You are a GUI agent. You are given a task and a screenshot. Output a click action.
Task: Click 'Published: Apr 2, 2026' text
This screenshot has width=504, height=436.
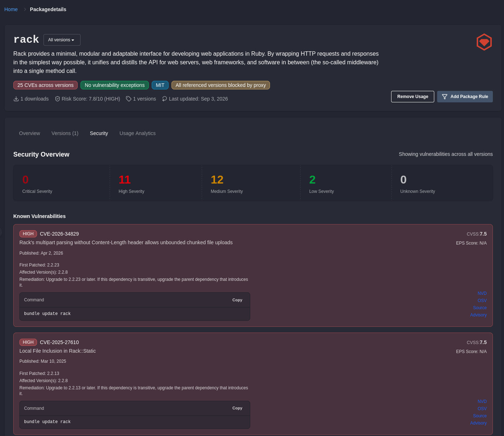click(x=41, y=253)
